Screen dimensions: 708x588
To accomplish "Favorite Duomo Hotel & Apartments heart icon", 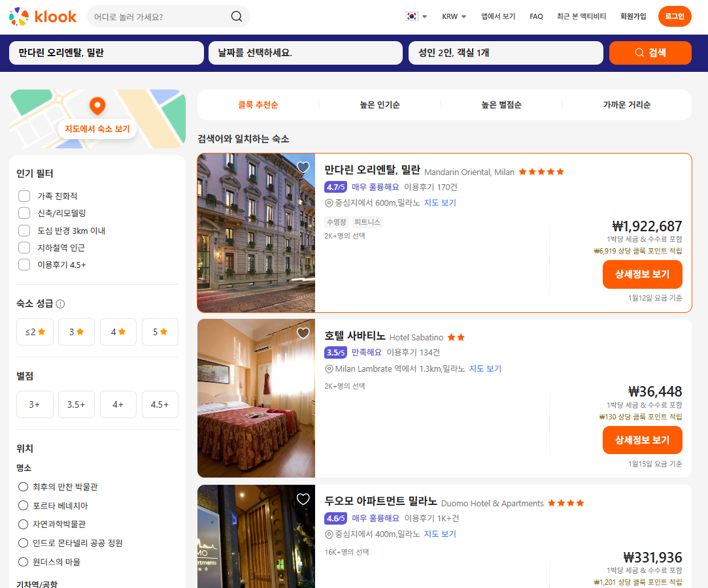I will (303, 498).
